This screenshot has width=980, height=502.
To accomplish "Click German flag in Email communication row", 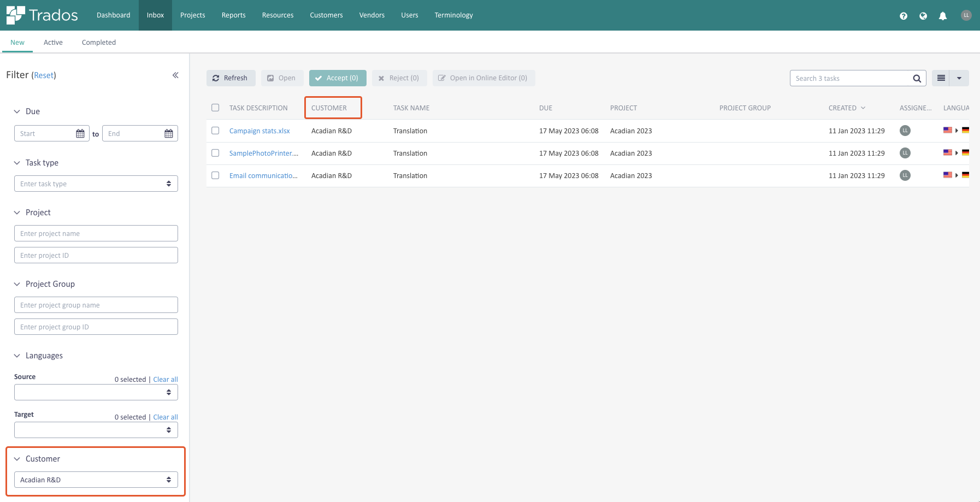I will (965, 175).
